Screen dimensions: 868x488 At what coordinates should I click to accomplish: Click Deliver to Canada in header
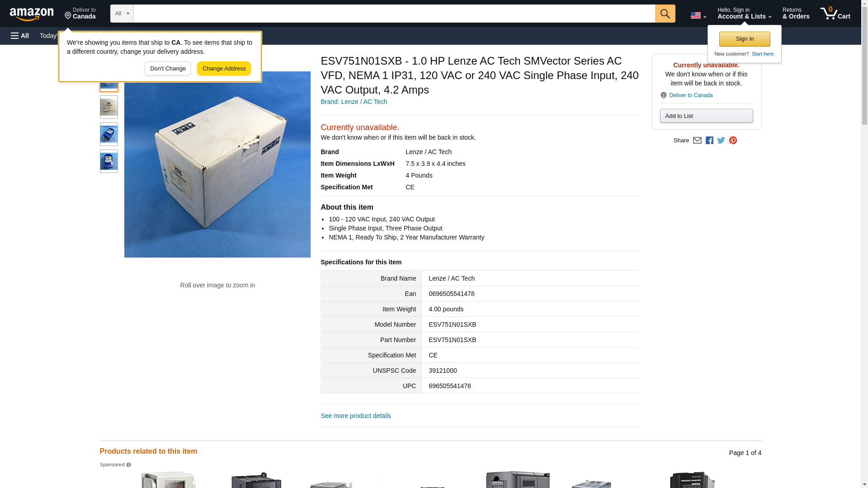(x=80, y=13)
